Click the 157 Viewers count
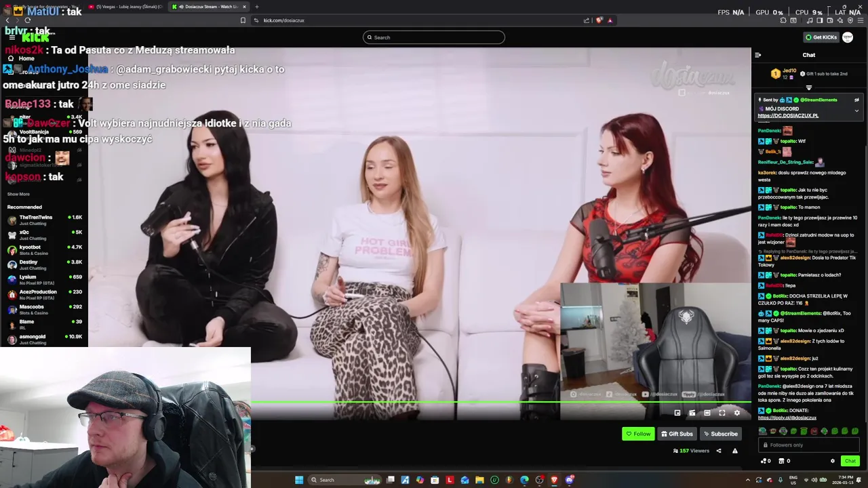The height and width of the screenshot is (488, 868). (691, 451)
